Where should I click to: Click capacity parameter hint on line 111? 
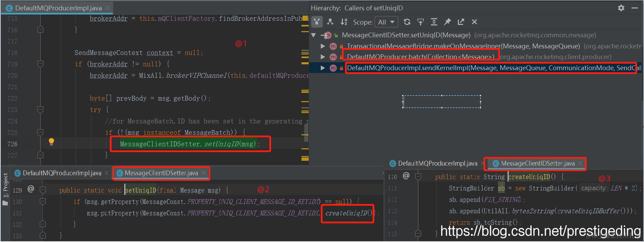click(x=594, y=188)
